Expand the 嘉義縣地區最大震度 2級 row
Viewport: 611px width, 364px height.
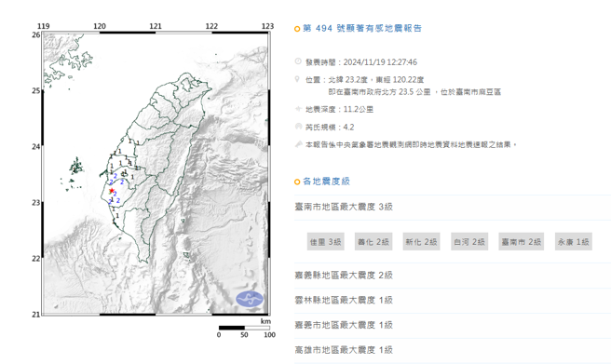coord(453,276)
